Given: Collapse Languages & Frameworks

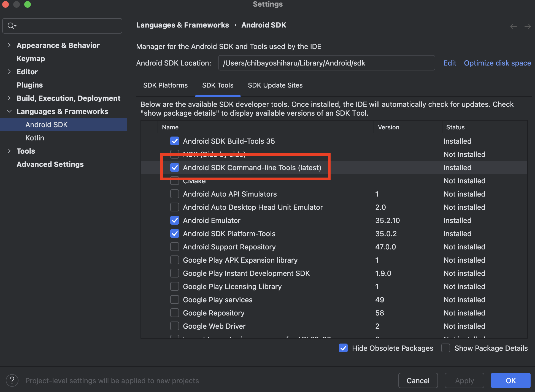Looking at the screenshot, I should (9, 111).
